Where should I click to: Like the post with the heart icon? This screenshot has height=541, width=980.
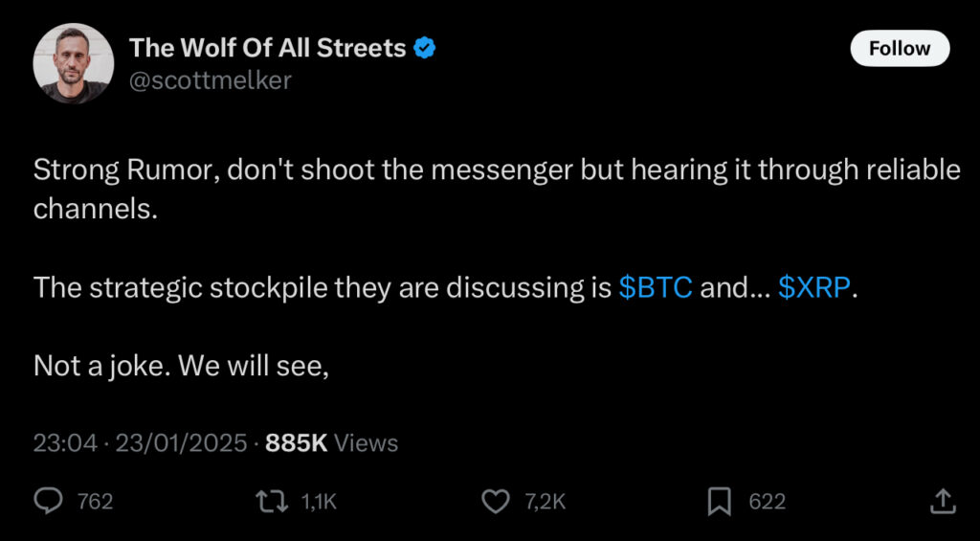[495, 501]
